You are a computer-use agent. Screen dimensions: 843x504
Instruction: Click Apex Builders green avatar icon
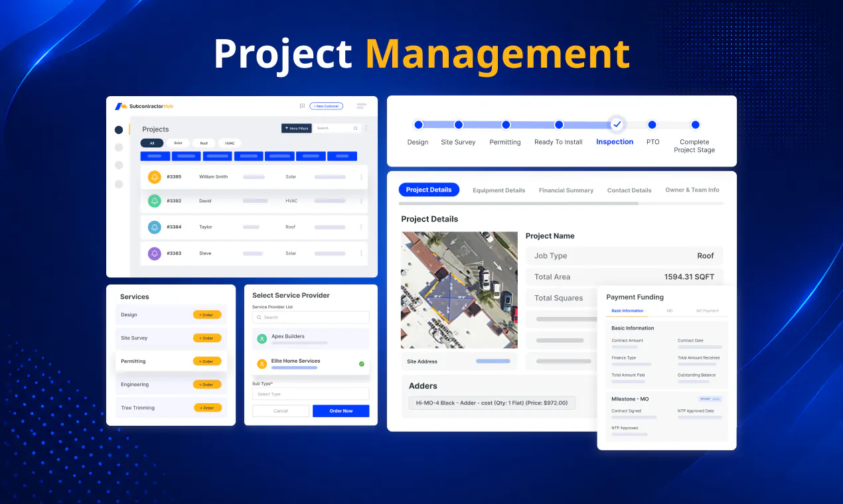262,339
